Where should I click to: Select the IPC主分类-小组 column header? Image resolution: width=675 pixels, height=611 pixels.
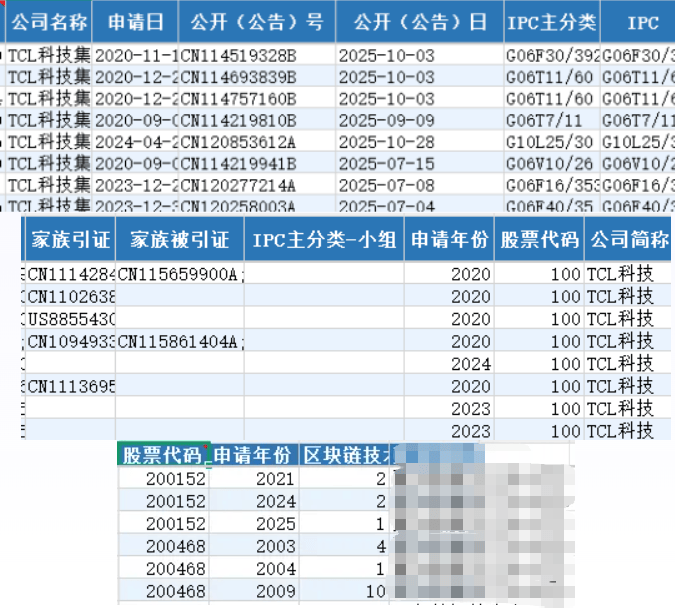tap(324, 239)
